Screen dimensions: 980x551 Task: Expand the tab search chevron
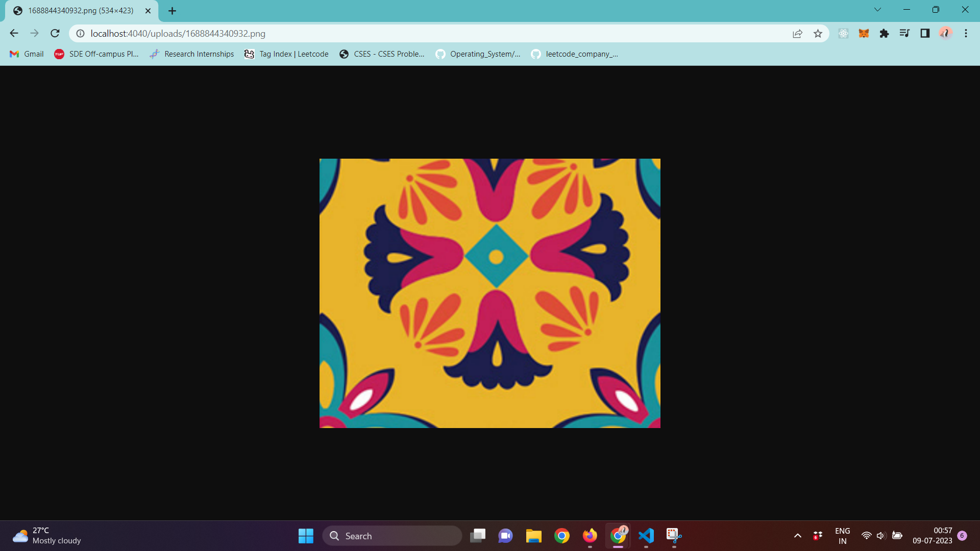coord(877,10)
